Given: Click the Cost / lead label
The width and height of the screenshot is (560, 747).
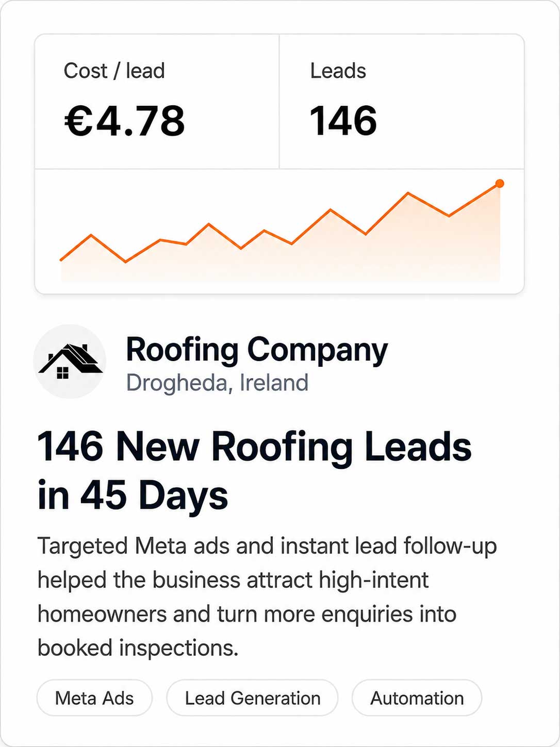Looking at the screenshot, I should point(114,71).
